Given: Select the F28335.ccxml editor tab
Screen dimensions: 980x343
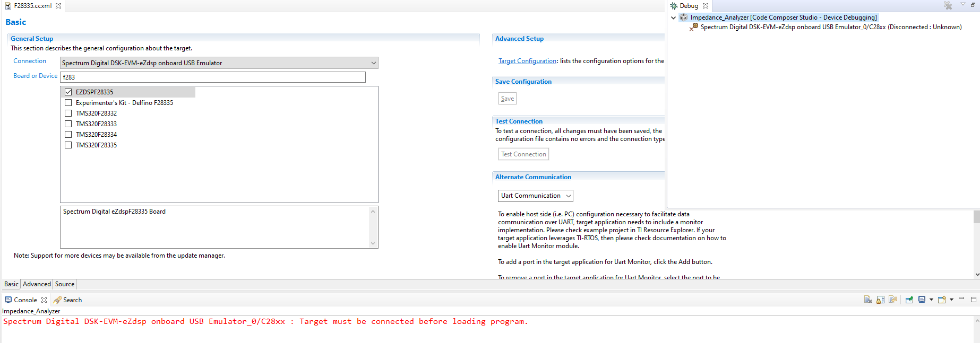Looking at the screenshot, I should click(33, 6).
